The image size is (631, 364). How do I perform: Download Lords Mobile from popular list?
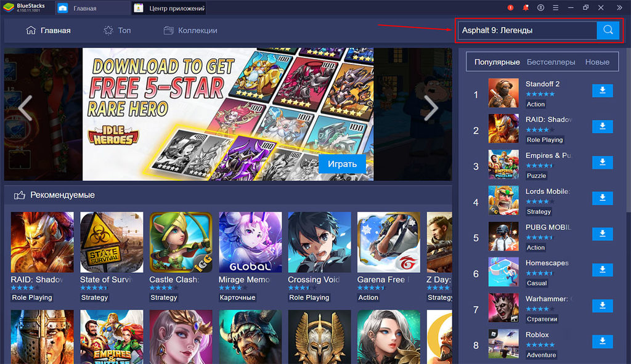tap(603, 198)
